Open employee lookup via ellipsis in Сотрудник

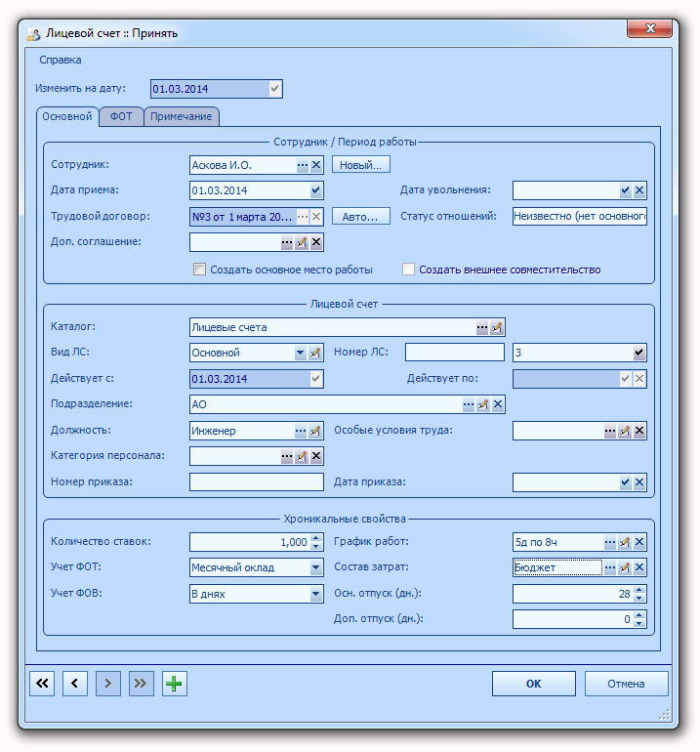pos(302,165)
